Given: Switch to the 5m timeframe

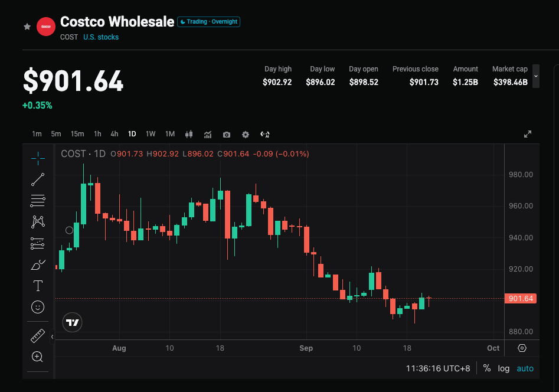Looking at the screenshot, I should (56, 134).
